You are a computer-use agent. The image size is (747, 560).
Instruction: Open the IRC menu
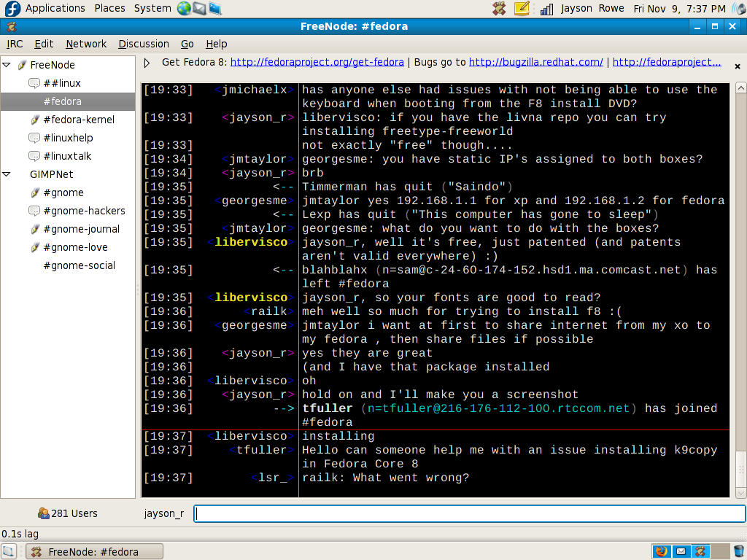coord(15,44)
